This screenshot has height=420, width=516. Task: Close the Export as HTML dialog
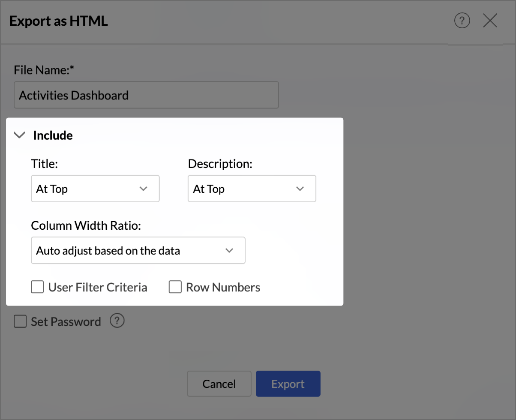[x=490, y=21]
